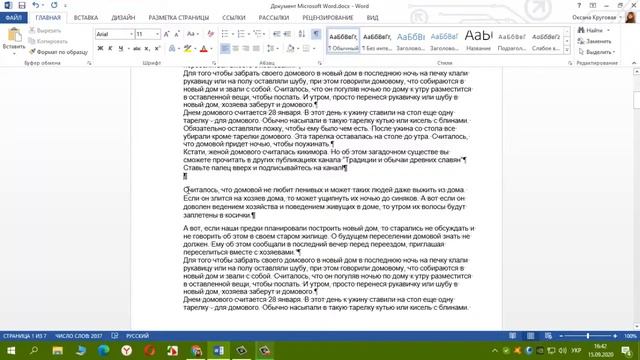Click line spacing icon

(x=271, y=49)
